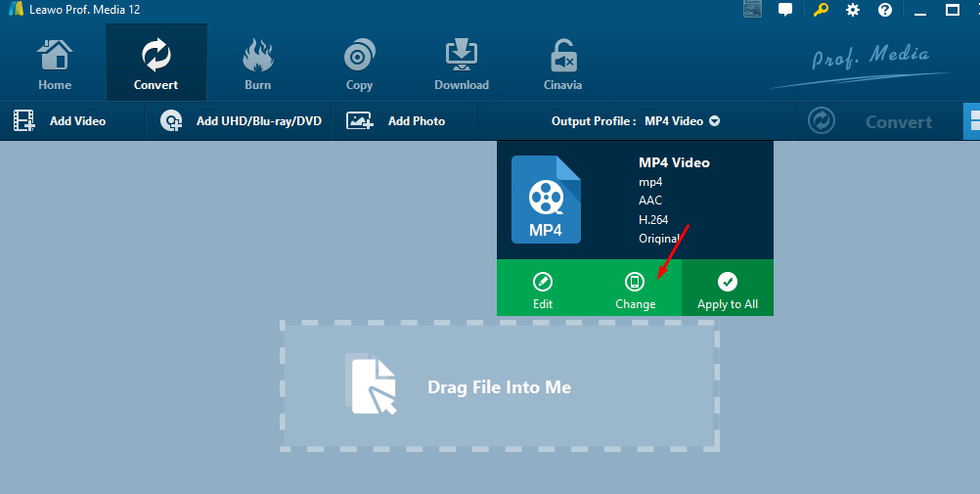Open help with the question mark icon

coord(885,10)
